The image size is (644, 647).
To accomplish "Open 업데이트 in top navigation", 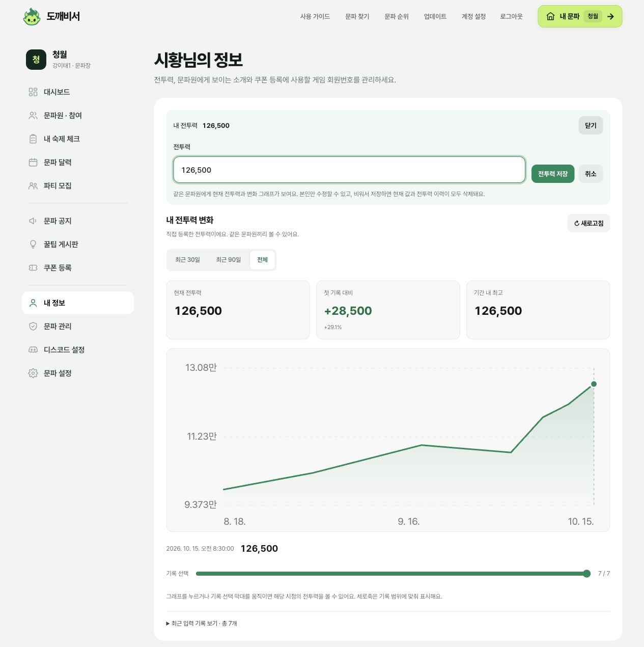I will (x=435, y=16).
